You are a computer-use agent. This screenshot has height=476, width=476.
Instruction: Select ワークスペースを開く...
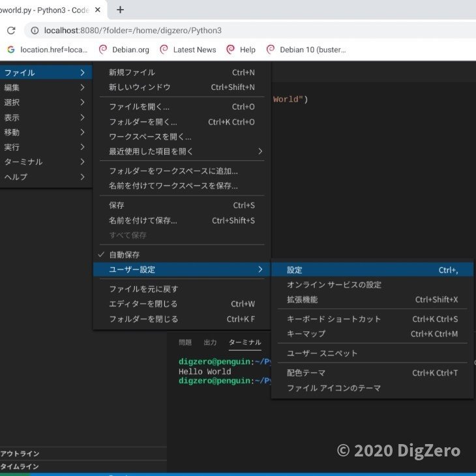point(181,137)
